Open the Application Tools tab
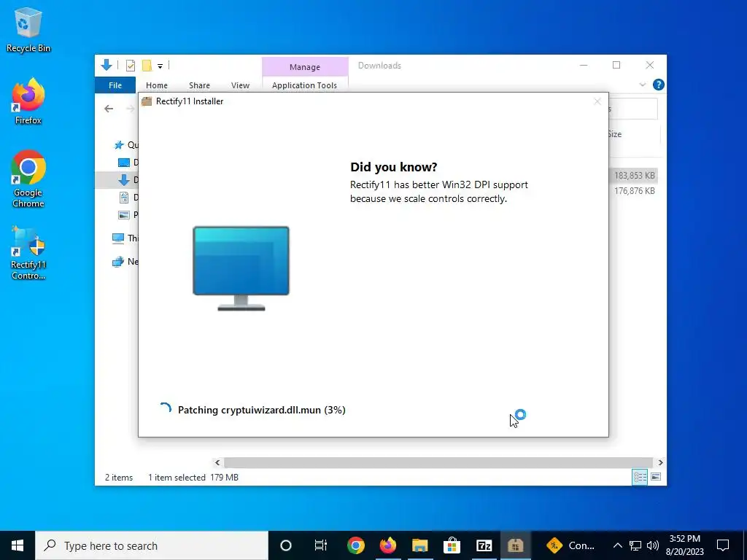The width and height of the screenshot is (747, 560). coord(304,85)
